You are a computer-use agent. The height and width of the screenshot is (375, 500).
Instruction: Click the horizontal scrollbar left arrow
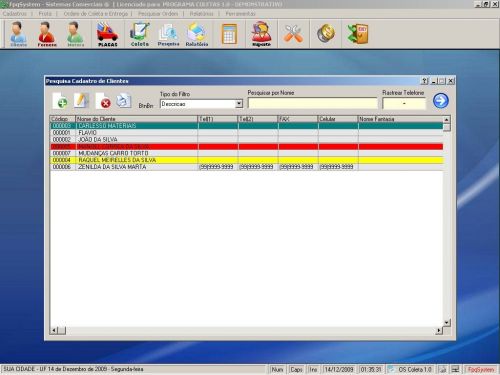(x=54, y=330)
